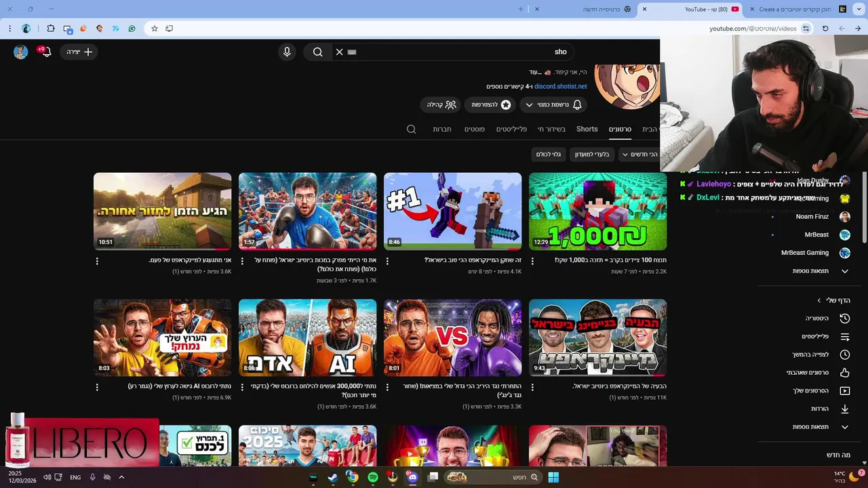Open the #1 Minecraft player thumbnail

click(x=452, y=211)
